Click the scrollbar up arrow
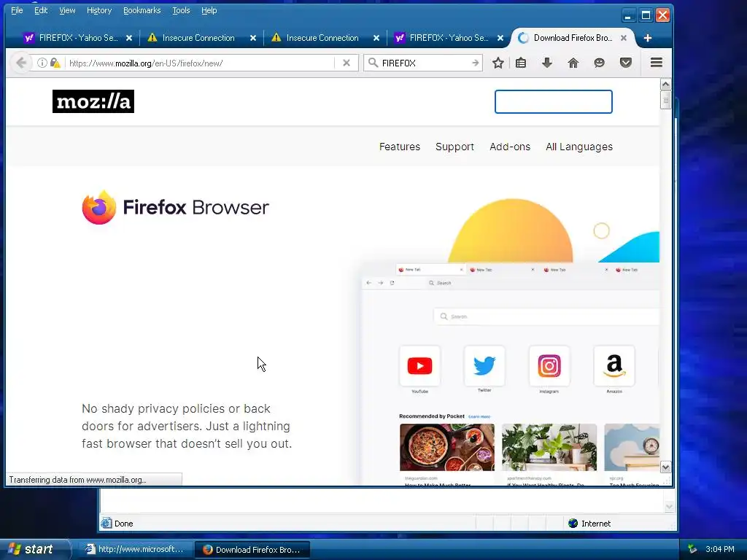Screen dimensions: 747x560 [665, 85]
